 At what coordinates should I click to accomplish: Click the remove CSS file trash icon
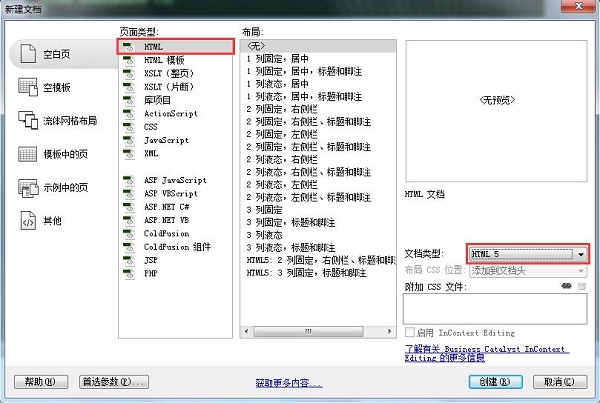point(581,286)
